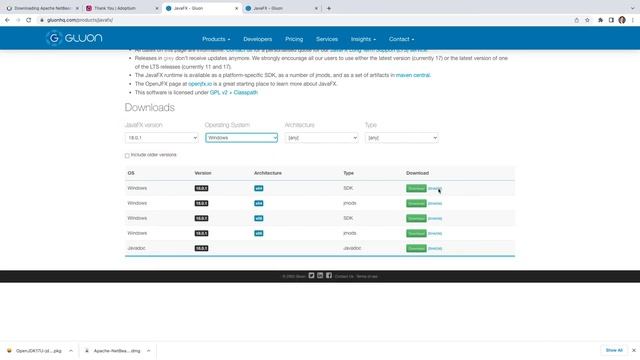Download the second Windows SDK row
This screenshot has width=640, height=360.
416,218
